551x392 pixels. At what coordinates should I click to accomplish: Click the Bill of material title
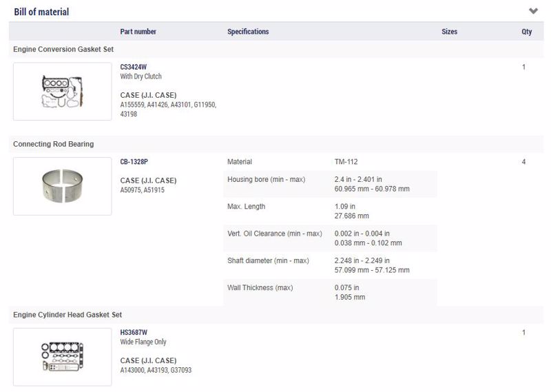point(41,12)
